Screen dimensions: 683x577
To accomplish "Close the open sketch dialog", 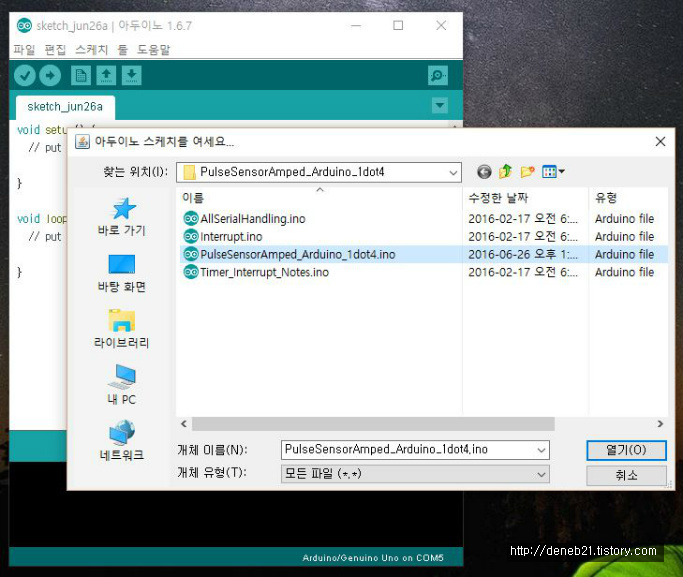I will click(x=660, y=142).
